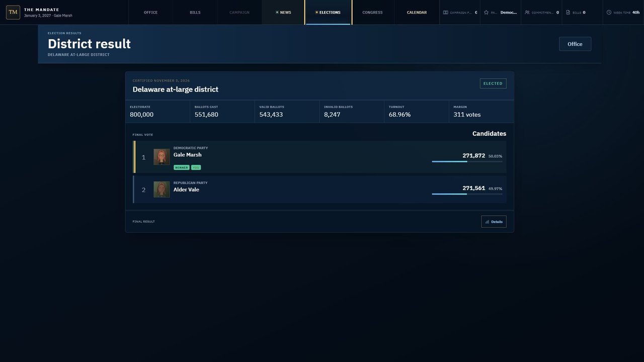Click Alder Vale's vote count 271,561
Screen dimensions: 644x362
[x=474, y=188]
